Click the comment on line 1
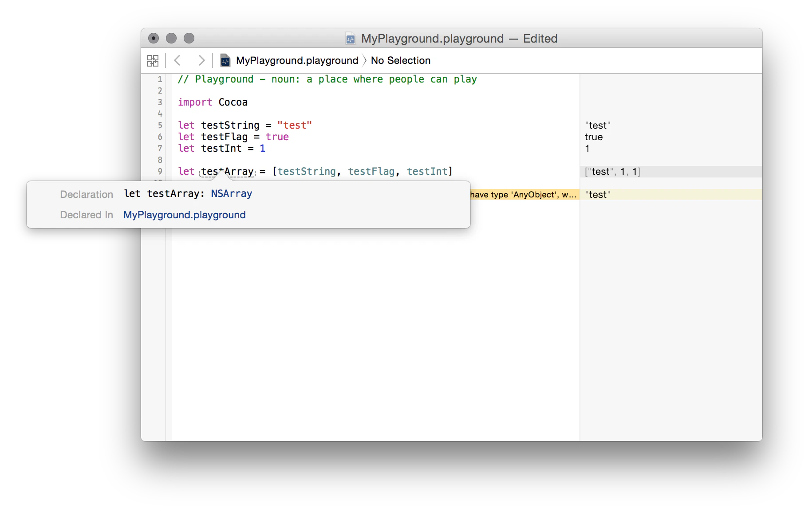812x512 pixels. click(x=327, y=79)
